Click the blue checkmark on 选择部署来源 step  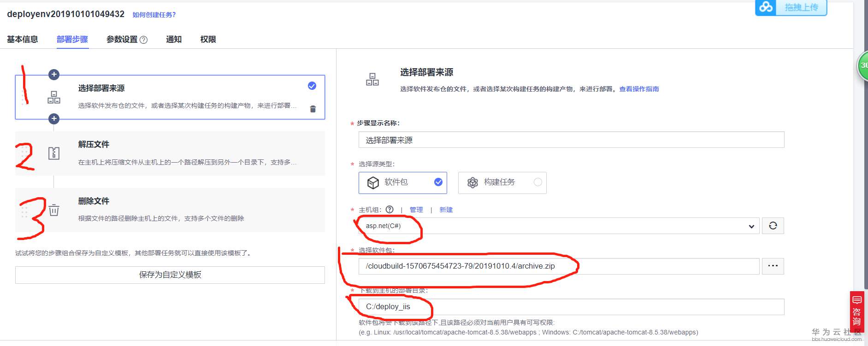click(x=312, y=86)
